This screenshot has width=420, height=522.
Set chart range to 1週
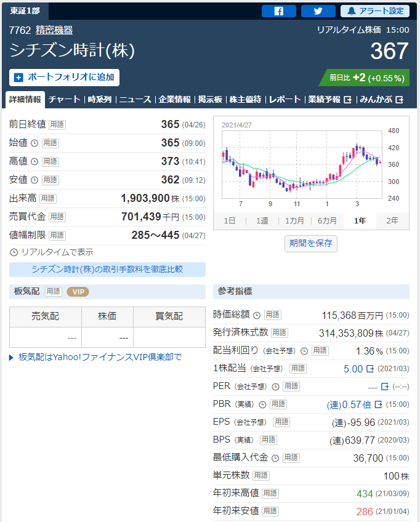262,221
